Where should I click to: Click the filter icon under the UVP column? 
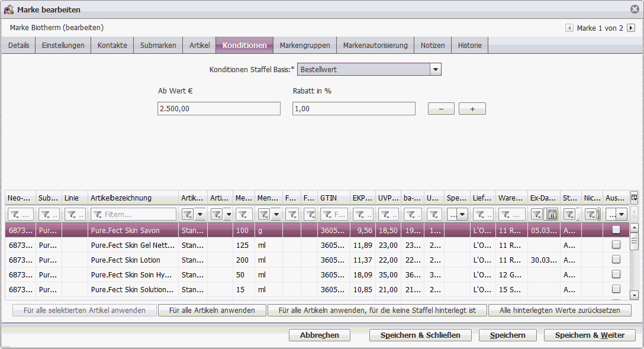(385, 214)
